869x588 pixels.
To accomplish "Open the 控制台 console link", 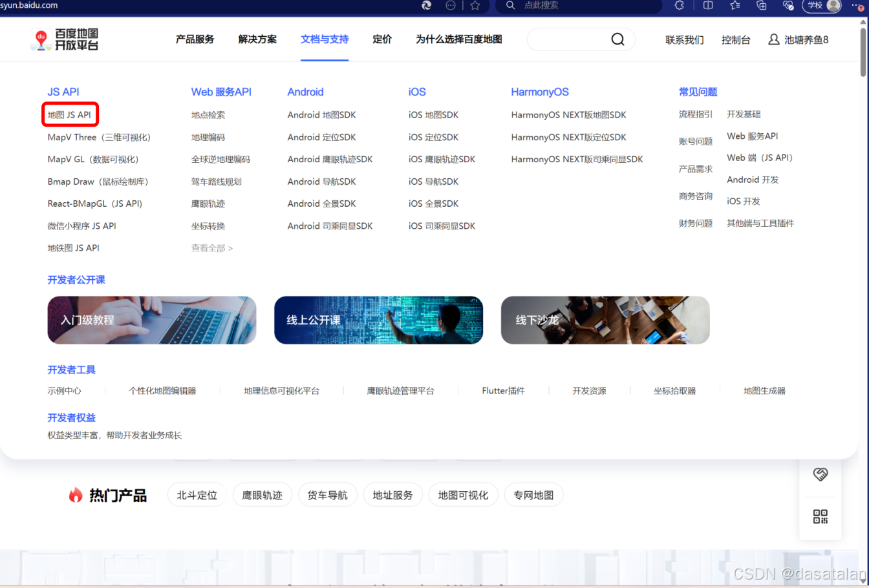I will 736,40.
